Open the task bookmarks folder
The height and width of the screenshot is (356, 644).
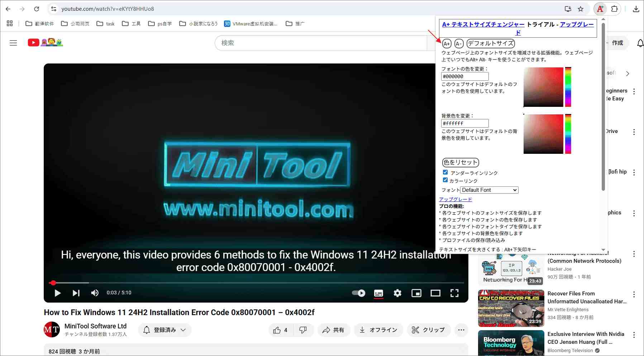[106, 24]
